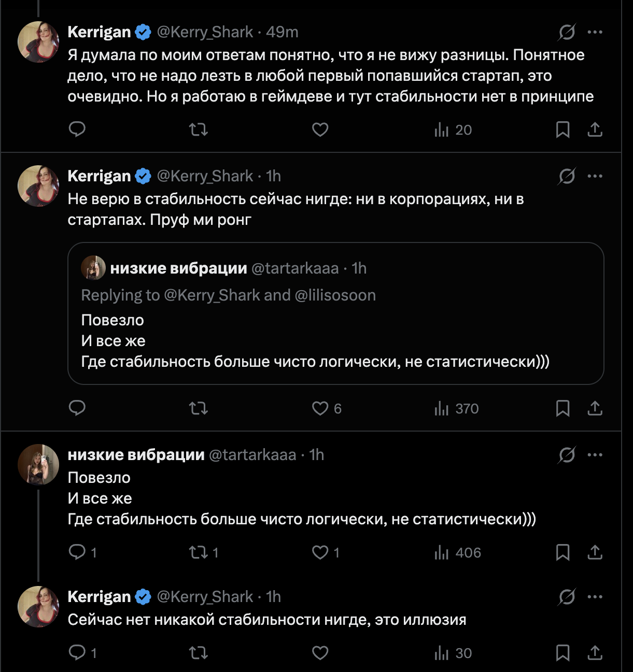633x672 pixels.
Task: Click Kerrigan's avatar on the top tweet
Action: pos(38,42)
